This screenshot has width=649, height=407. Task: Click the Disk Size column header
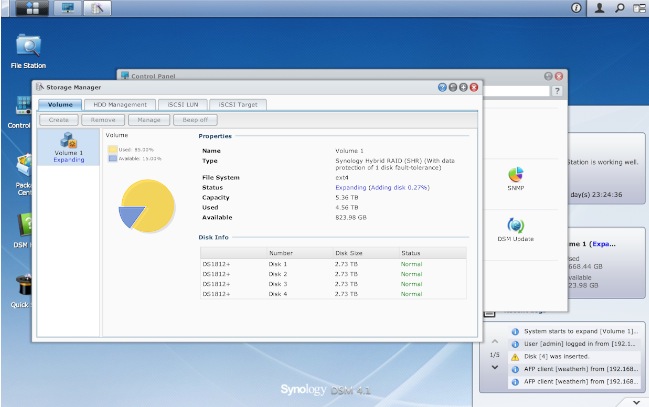tap(366, 253)
